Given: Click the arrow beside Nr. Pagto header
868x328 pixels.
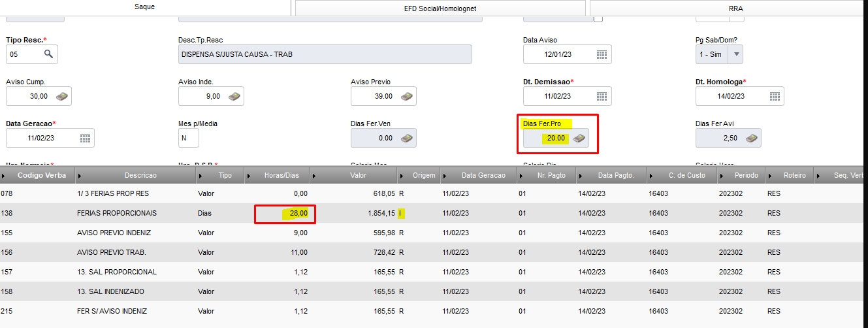Looking at the screenshot, I should [x=522, y=175].
